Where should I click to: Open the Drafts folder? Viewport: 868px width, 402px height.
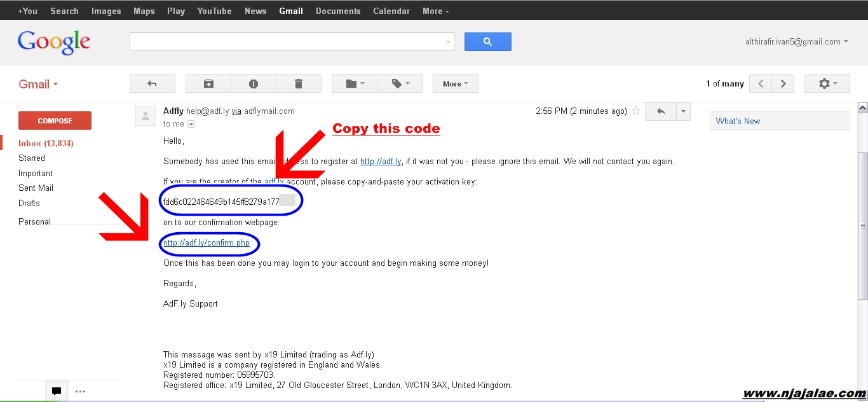pos(29,204)
